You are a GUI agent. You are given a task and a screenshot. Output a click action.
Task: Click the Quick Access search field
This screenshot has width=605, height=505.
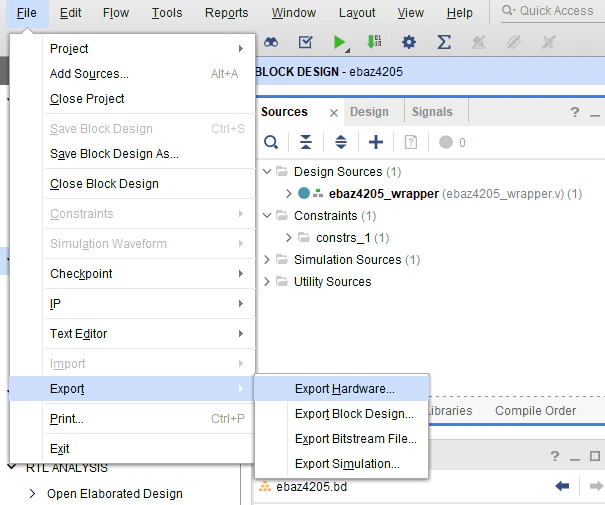click(553, 11)
